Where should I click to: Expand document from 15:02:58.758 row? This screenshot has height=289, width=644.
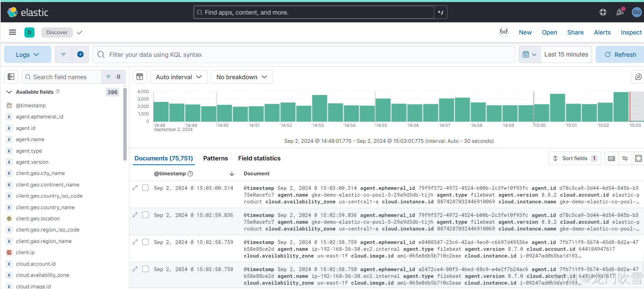135,269
